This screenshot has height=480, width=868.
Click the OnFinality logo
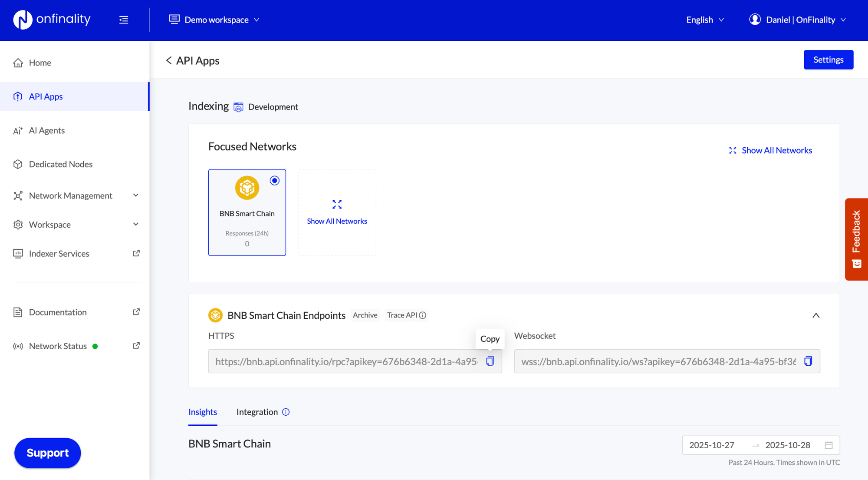(x=51, y=19)
